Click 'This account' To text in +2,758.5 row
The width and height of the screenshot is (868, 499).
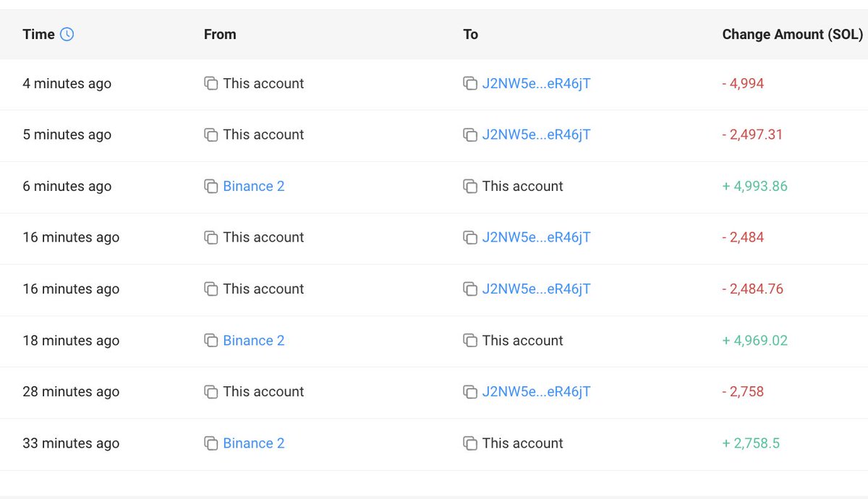click(522, 443)
